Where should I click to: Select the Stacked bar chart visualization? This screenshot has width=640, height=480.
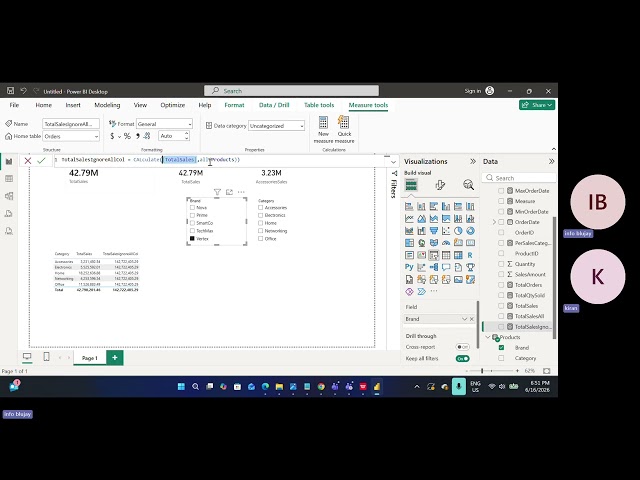click(409, 206)
